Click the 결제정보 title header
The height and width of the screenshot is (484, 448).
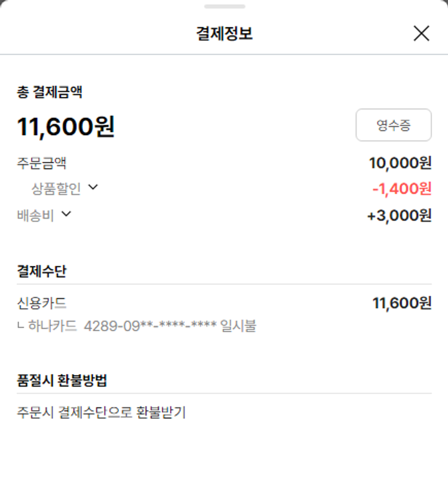pyautogui.click(x=224, y=33)
